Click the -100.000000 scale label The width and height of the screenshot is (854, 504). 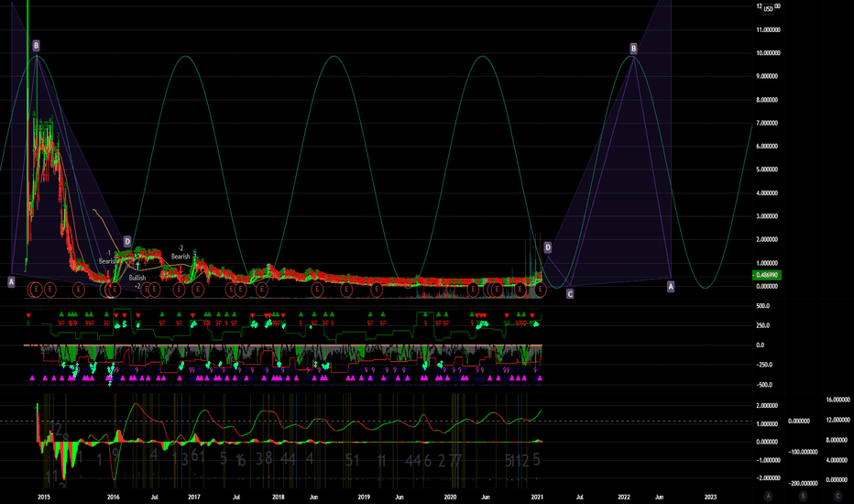tap(803, 452)
